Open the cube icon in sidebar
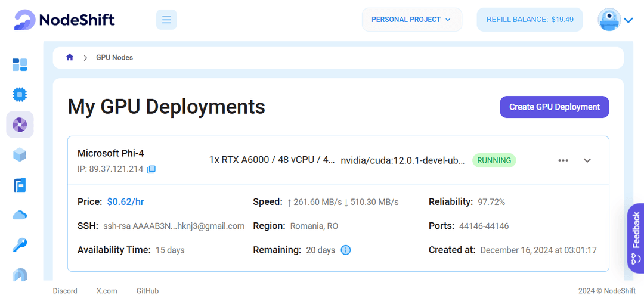The image size is (644, 301). [x=20, y=155]
